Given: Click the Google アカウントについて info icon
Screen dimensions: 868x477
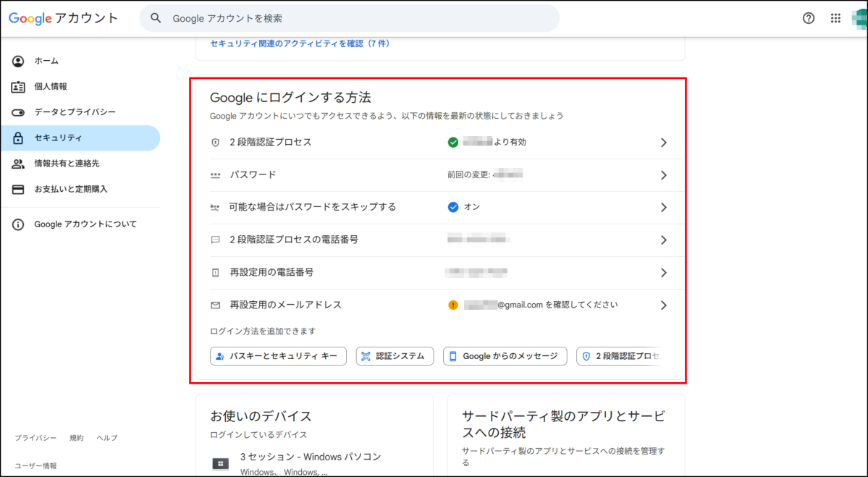Looking at the screenshot, I should 18,224.
